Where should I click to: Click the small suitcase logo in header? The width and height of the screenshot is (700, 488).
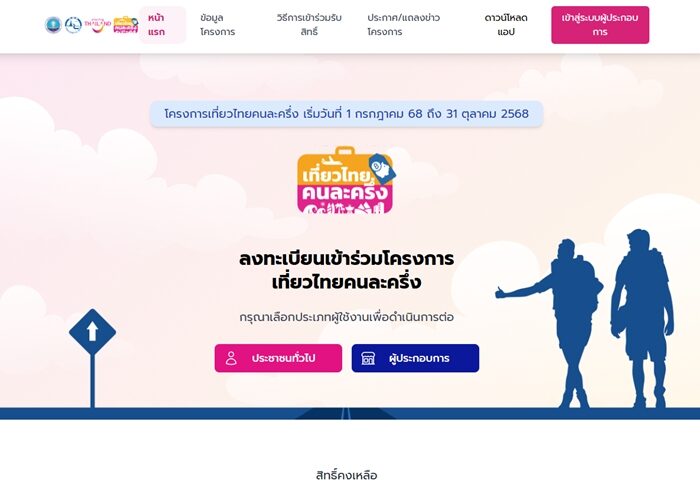coord(126,25)
